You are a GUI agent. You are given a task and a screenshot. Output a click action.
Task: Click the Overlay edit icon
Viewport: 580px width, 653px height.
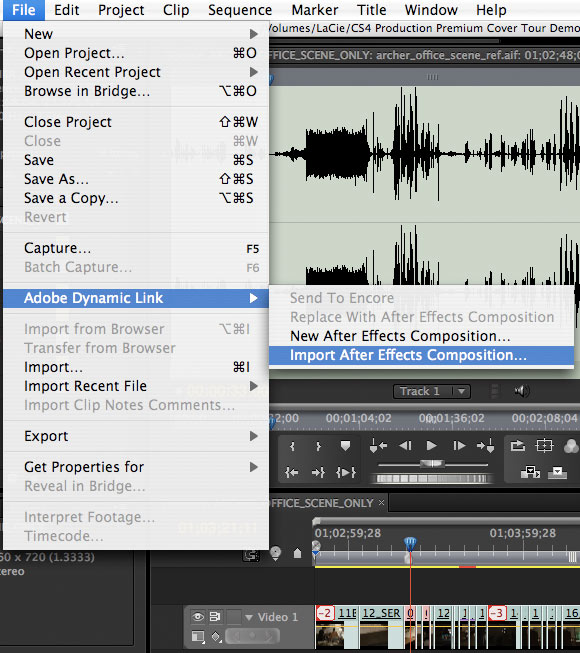(557, 472)
